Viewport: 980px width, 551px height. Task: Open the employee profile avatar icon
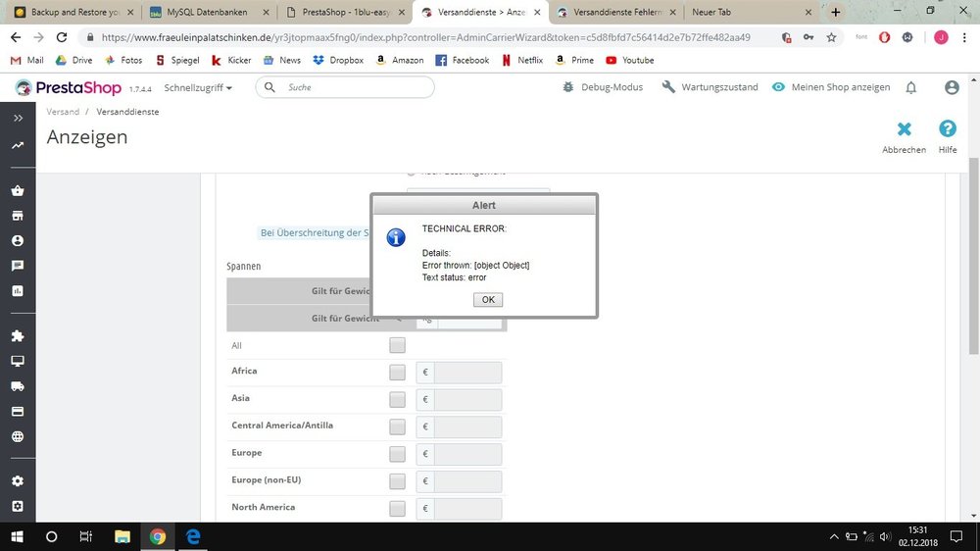pos(952,87)
